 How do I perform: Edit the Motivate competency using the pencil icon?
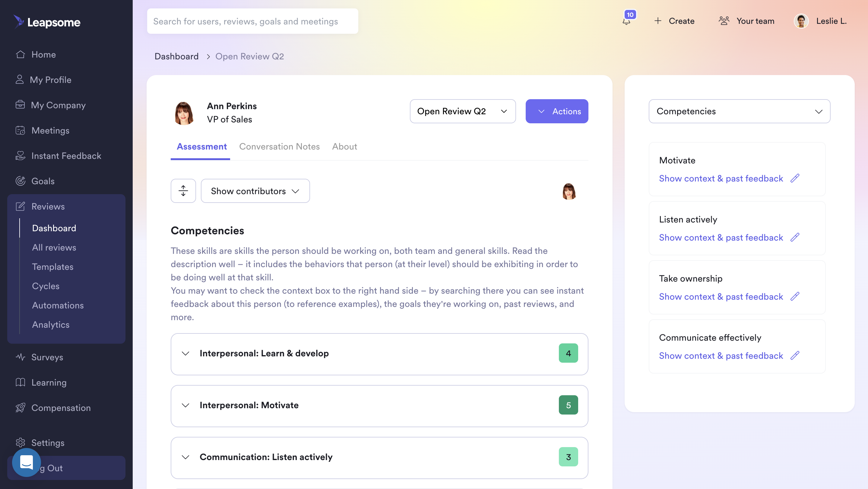(795, 178)
